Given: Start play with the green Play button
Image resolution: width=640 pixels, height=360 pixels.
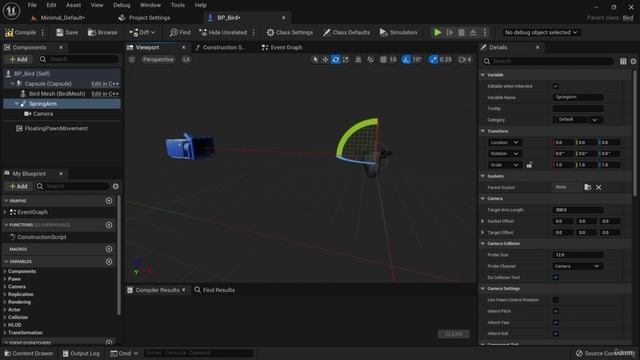Looking at the screenshot, I should tap(438, 32).
